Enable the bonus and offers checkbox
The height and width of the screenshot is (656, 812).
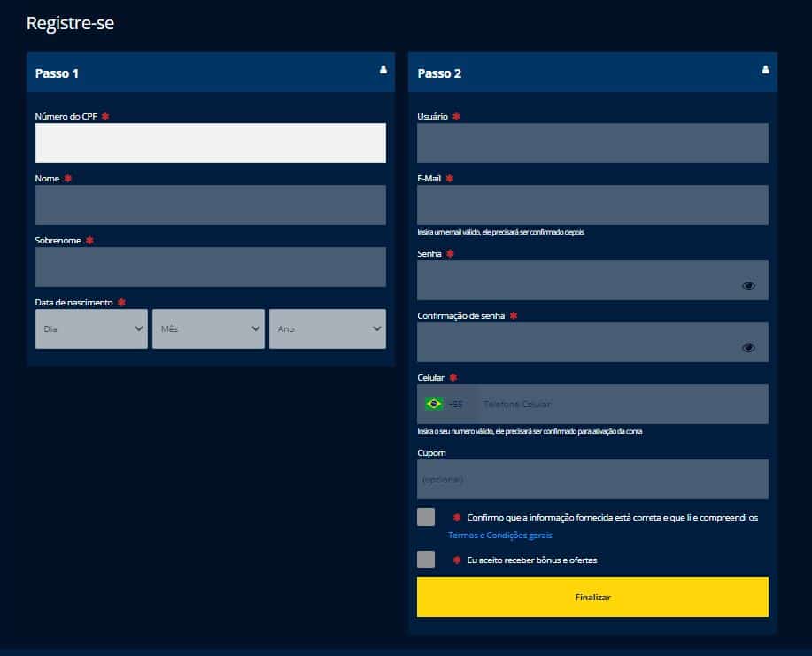(426, 560)
